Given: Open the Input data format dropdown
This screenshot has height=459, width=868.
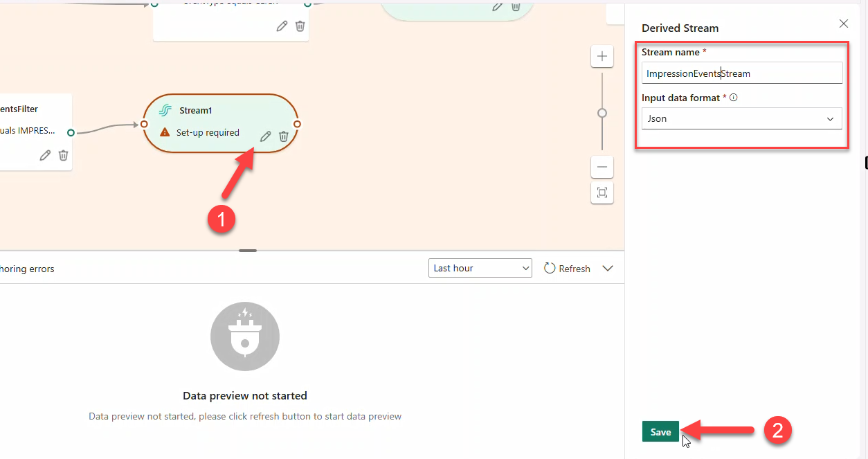Looking at the screenshot, I should pos(741,118).
